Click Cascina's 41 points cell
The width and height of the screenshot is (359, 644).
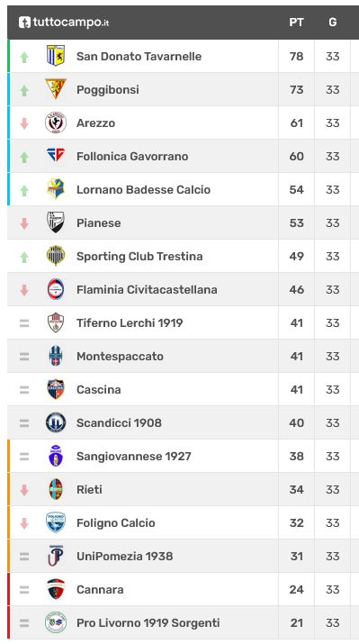click(x=296, y=389)
